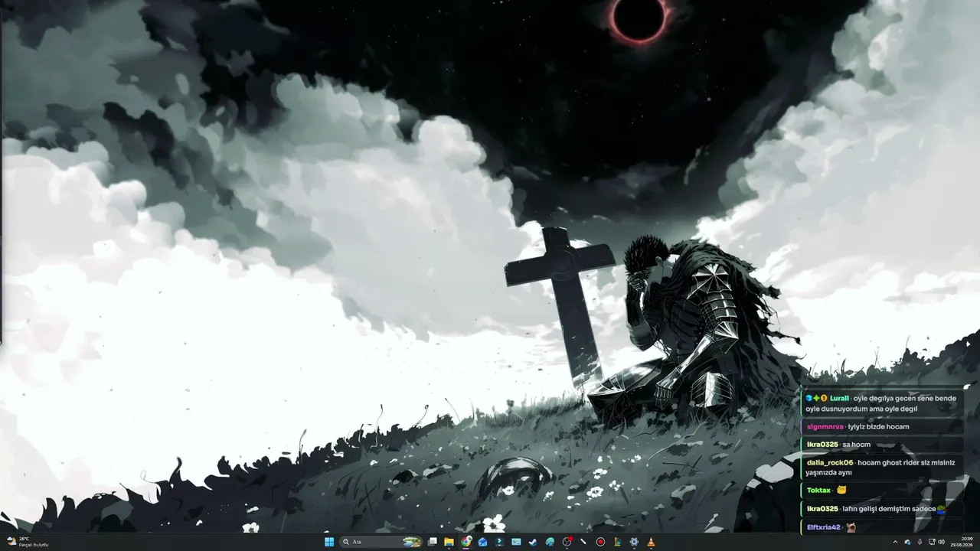
Task: Switch to Google Chrome on the taskbar
Action: tap(466, 542)
